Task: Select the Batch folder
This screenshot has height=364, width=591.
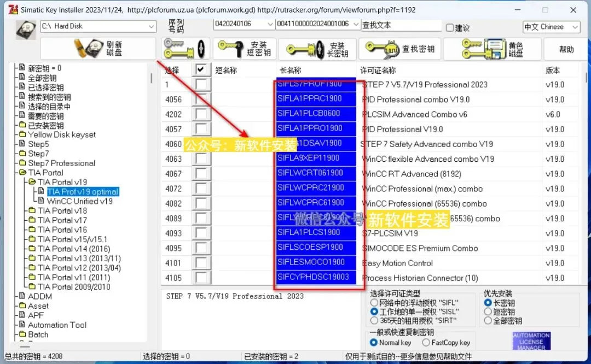Action: point(38,334)
